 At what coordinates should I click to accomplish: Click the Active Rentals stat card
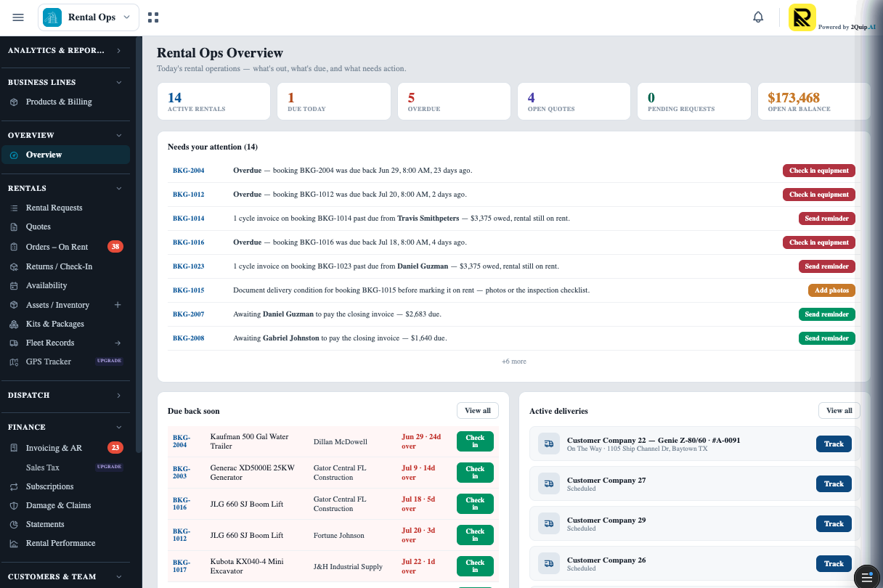click(214, 101)
